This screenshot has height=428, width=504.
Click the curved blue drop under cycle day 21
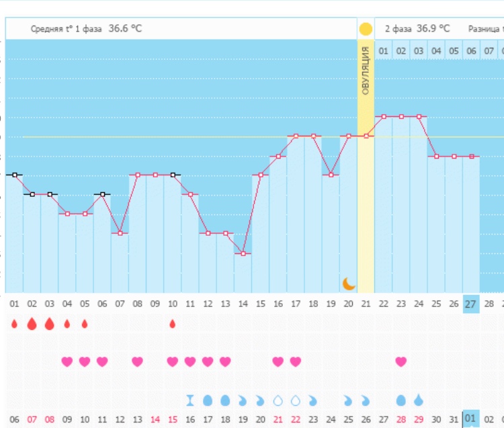366,400
